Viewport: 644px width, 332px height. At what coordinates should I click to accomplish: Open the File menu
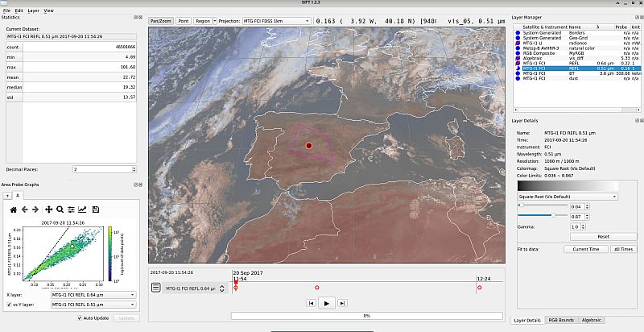click(6, 10)
